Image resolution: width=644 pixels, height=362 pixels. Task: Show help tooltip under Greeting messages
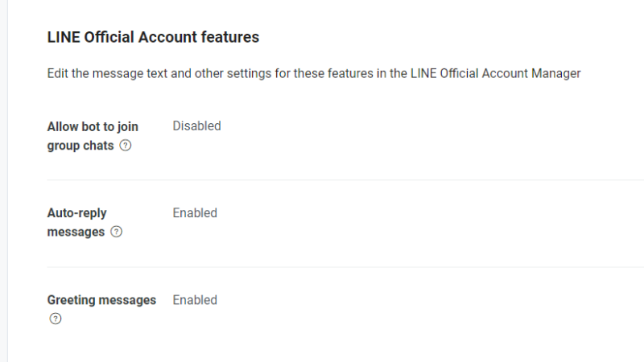tap(55, 319)
